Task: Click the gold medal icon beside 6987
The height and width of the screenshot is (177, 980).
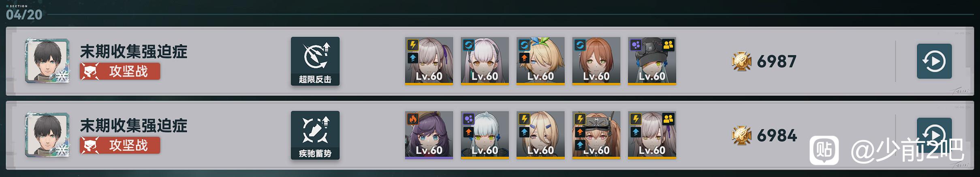Action: pos(742,61)
